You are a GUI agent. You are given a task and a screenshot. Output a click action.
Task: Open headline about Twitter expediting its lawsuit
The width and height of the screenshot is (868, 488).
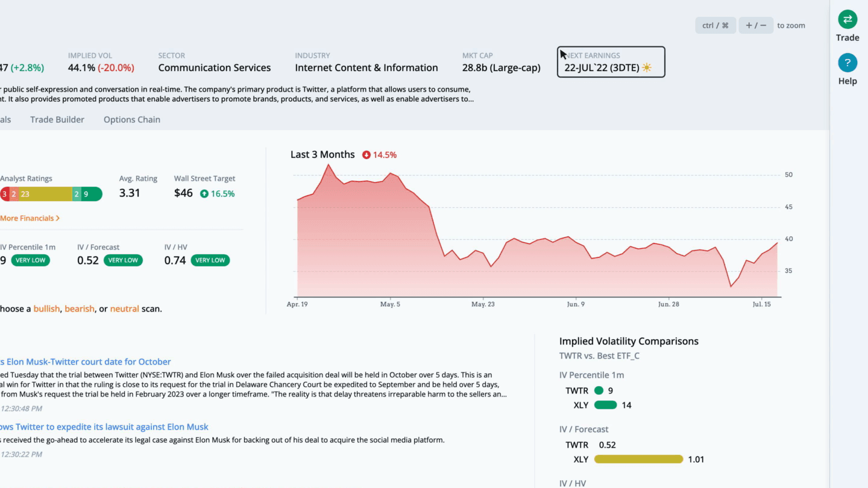(x=104, y=427)
